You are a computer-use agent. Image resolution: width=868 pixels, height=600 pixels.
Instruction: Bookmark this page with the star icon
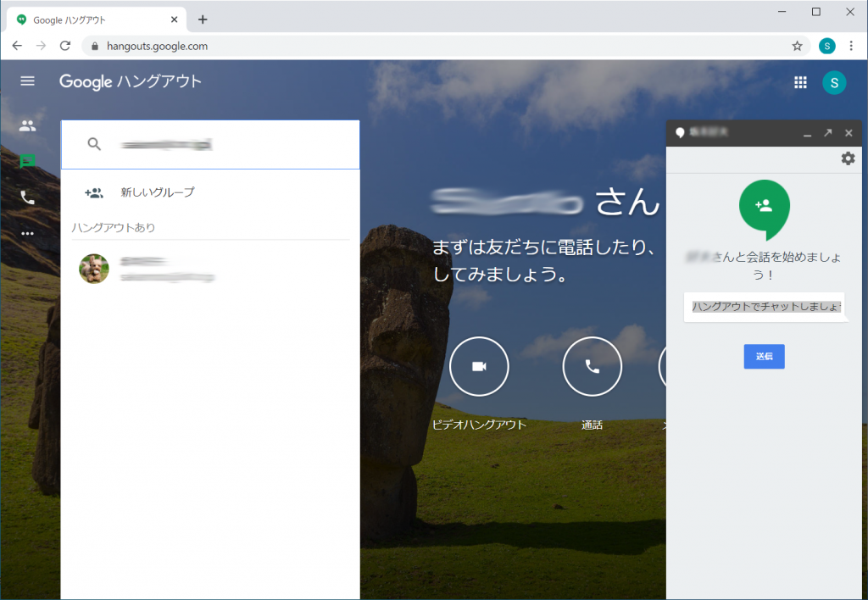pyautogui.click(x=797, y=46)
